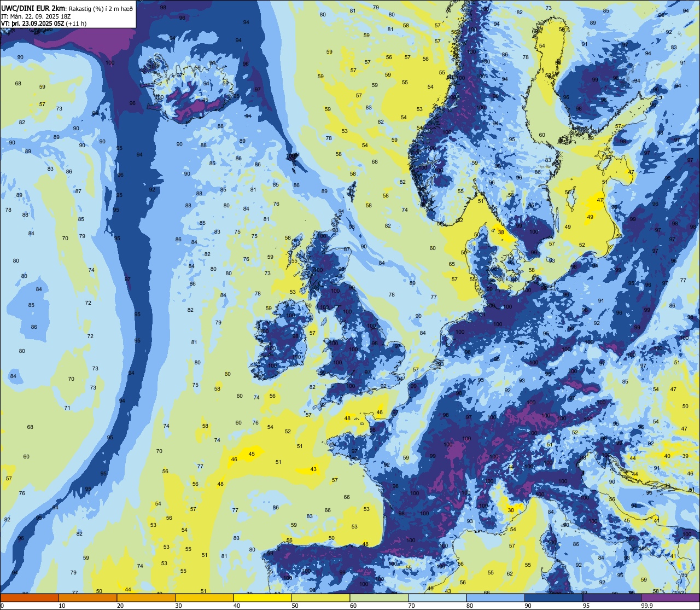
Task: Click the amber 30–40 legend swatch
Action: pos(204,598)
